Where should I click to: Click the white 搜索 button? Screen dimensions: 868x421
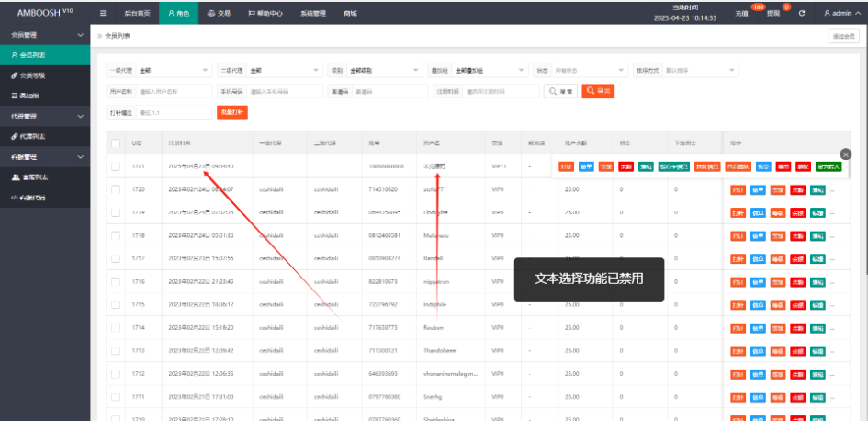pos(560,91)
